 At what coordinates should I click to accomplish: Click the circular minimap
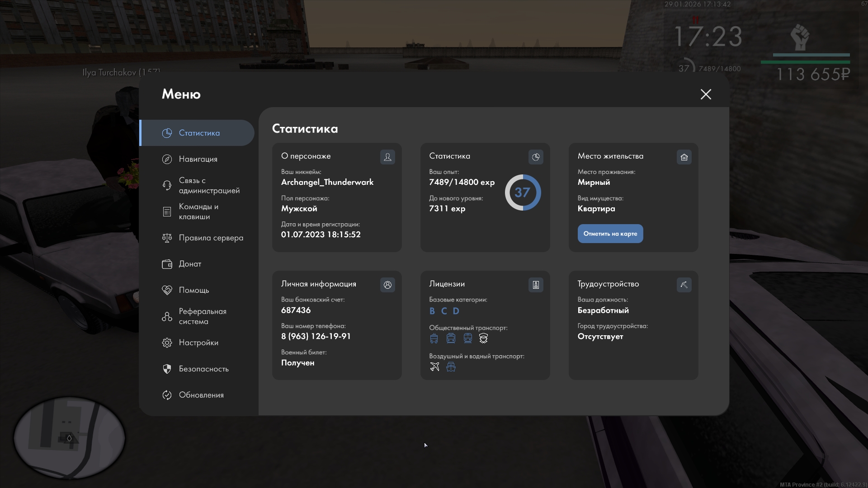[69, 437]
